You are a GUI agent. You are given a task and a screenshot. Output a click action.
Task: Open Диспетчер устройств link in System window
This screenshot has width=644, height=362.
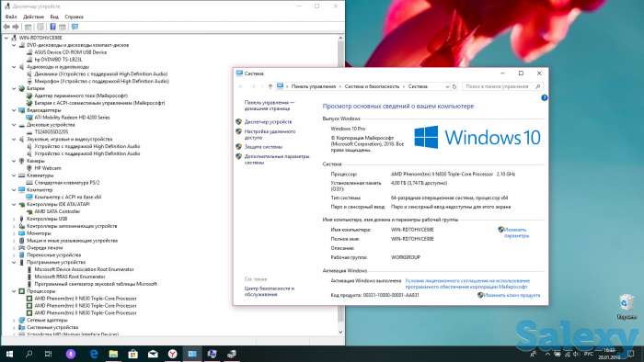tap(268, 122)
